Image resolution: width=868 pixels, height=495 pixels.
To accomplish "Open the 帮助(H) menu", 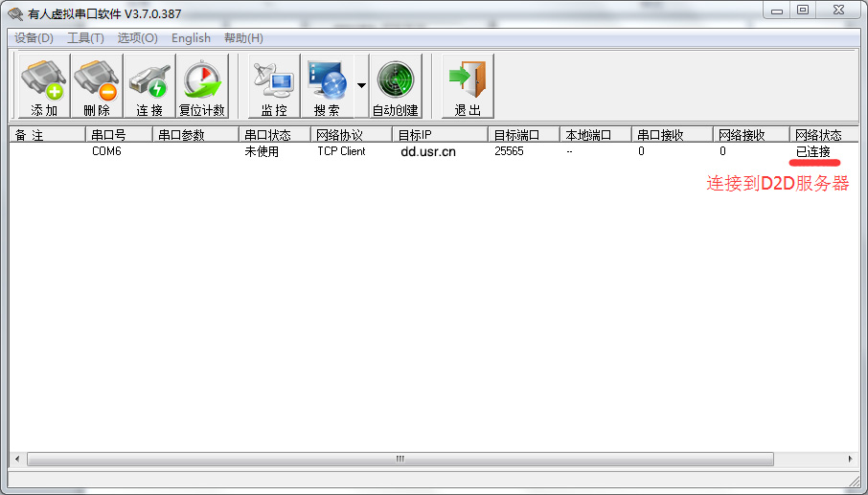I will click(243, 38).
